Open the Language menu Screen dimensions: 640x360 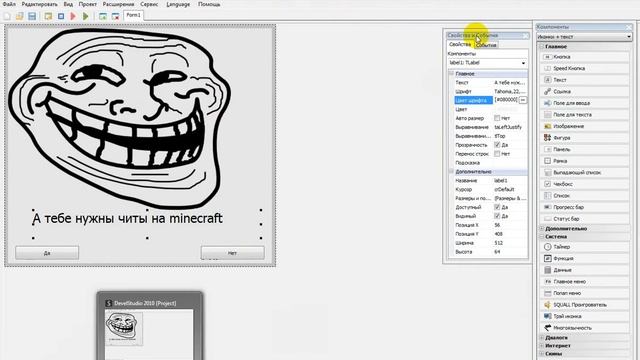click(x=178, y=4)
